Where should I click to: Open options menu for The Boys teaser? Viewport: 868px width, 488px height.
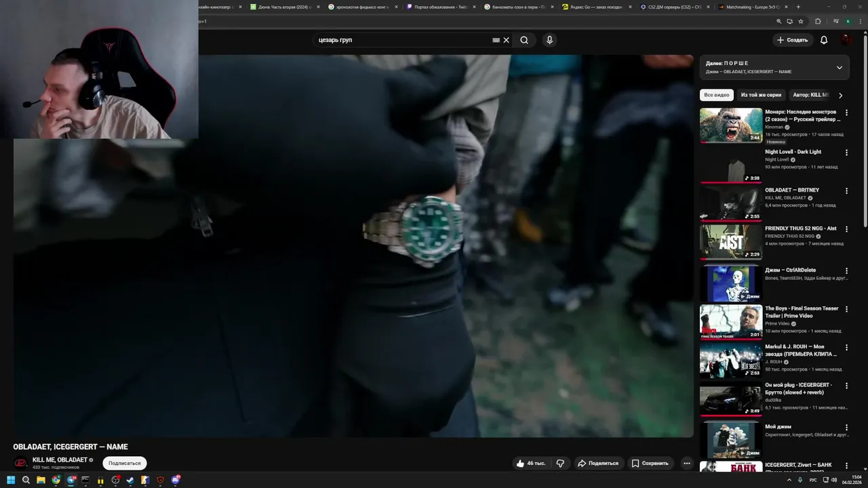pyautogui.click(x=846, y=309)
